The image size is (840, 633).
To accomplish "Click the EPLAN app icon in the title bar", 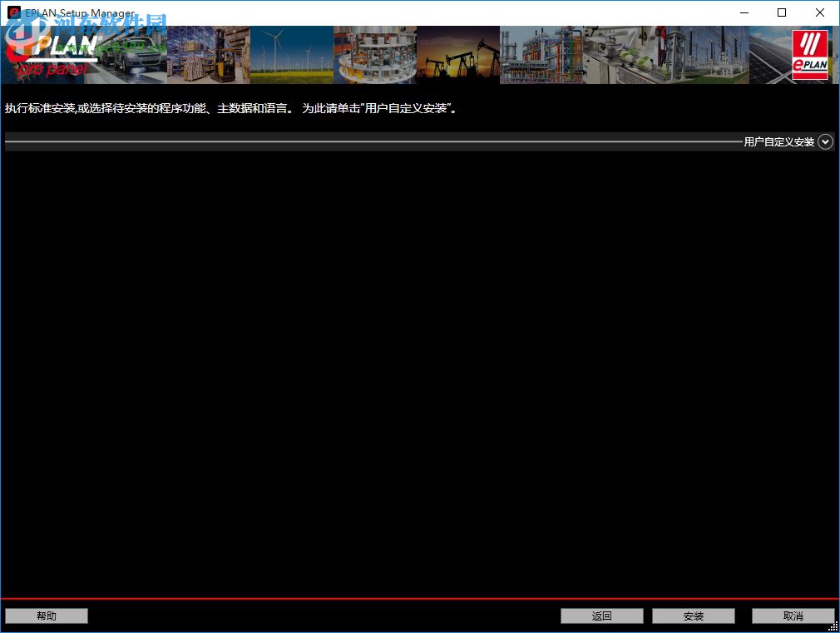I will pyautogui.click(x=14, y=12).
